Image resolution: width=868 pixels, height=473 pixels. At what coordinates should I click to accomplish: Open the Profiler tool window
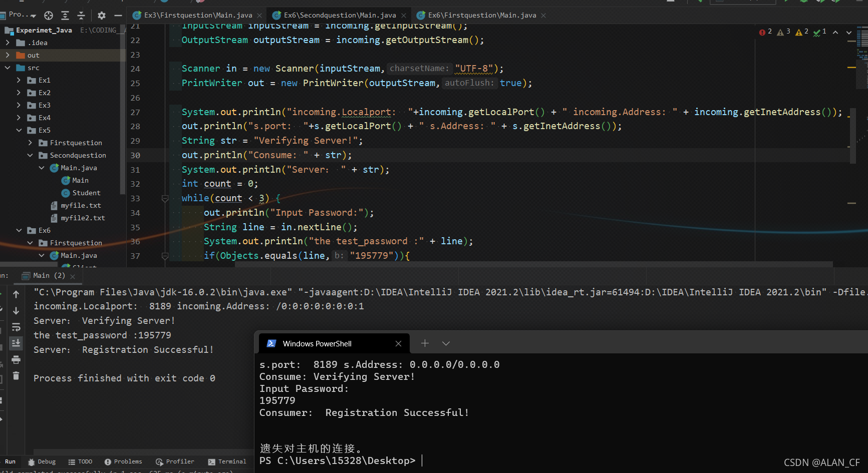175,461
